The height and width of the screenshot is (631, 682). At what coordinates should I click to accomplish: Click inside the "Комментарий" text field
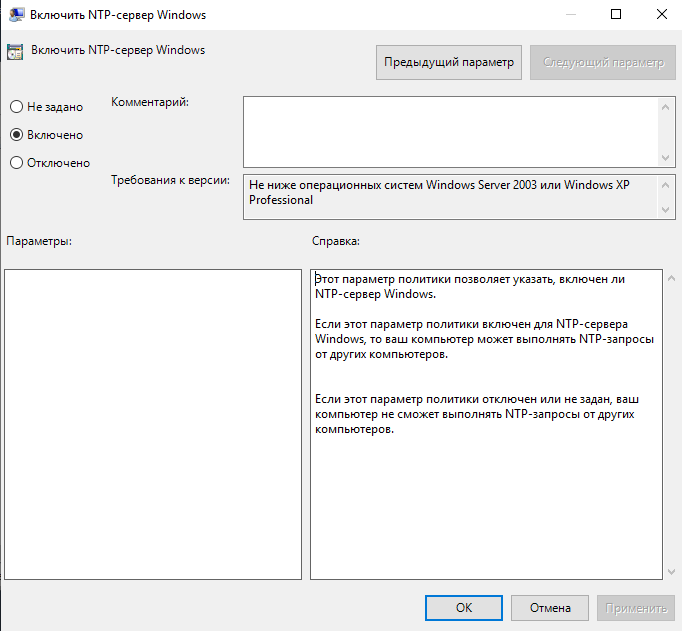point(450,130)
